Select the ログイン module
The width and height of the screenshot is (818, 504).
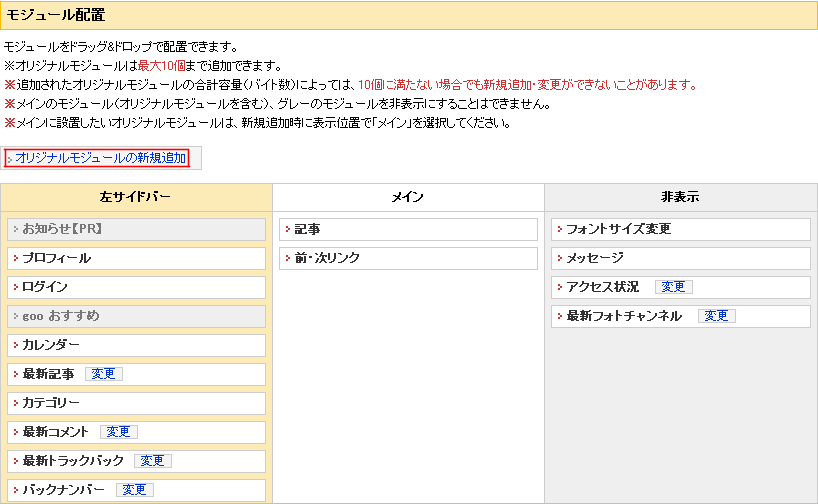pos(136,287)
